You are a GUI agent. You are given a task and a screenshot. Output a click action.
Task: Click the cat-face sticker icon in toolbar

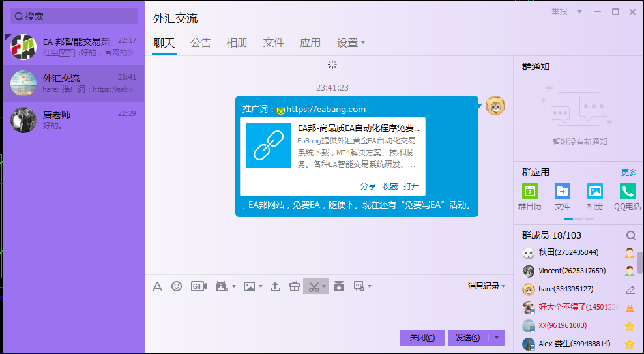coord(222,286)
